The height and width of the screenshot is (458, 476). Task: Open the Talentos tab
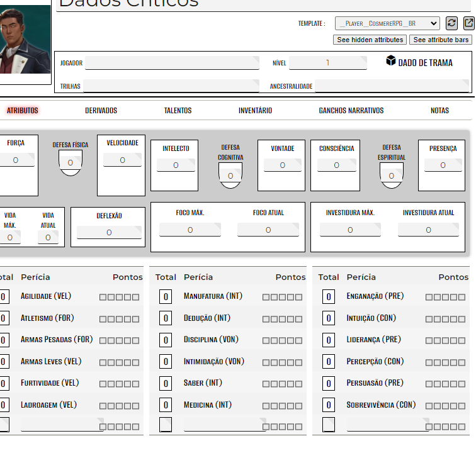point(178,110)
